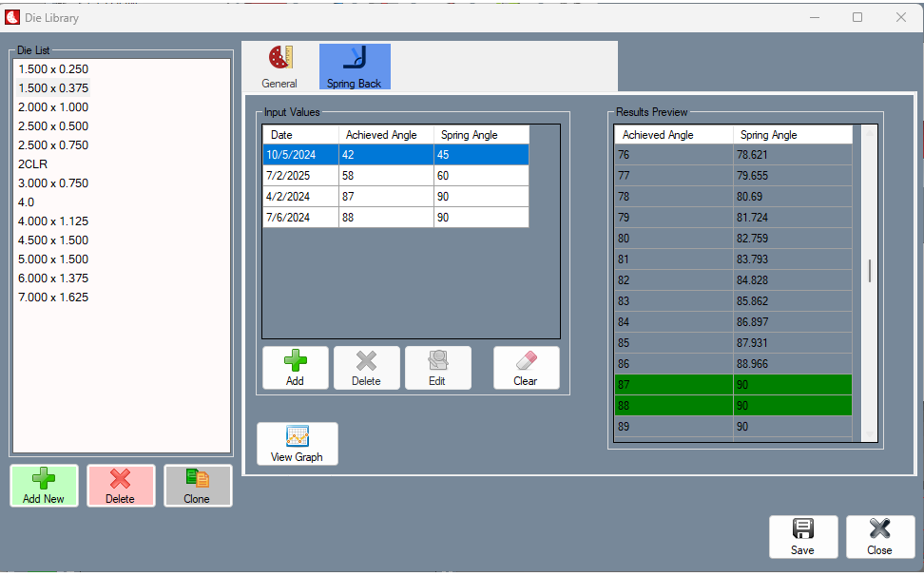Screen dimensions: 924x576
Task: Select the 4/2/2024 input row
Action: coord(395,197)
